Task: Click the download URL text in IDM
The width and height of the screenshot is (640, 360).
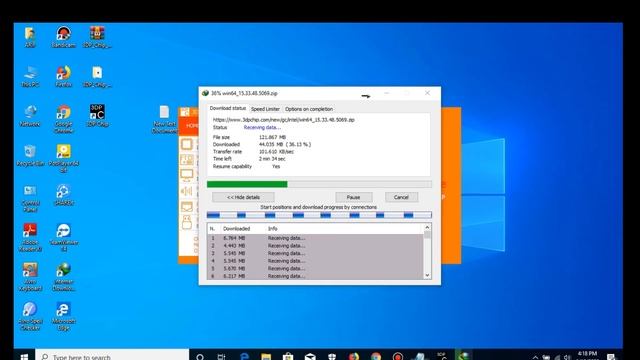Action: [x=284, y=120]
